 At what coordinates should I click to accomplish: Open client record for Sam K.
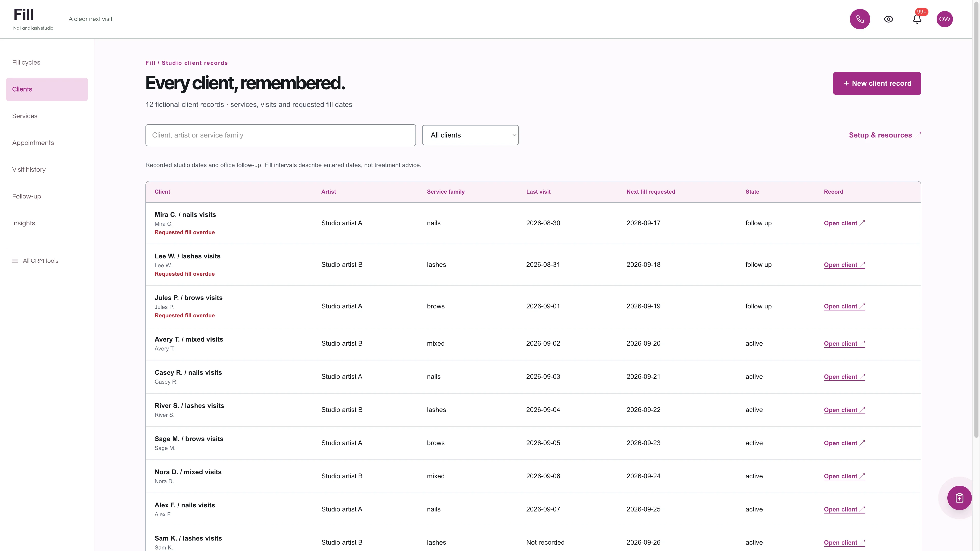(844, 543)
